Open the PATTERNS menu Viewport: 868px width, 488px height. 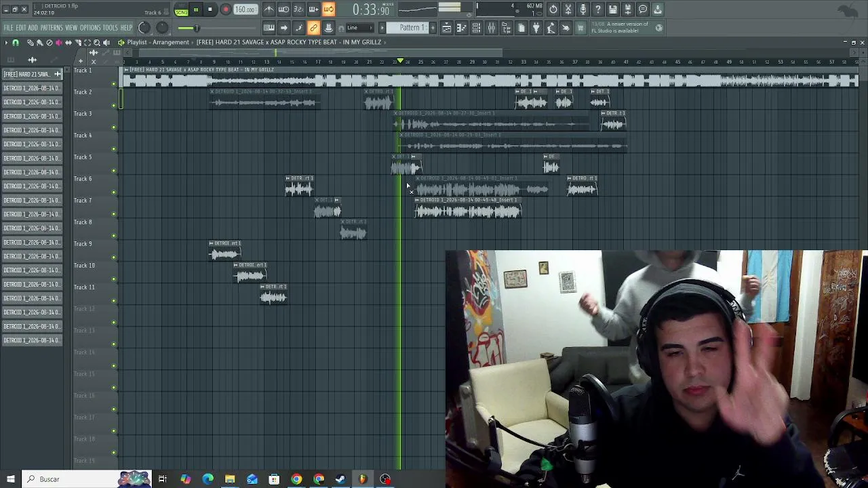coord(52,28)
